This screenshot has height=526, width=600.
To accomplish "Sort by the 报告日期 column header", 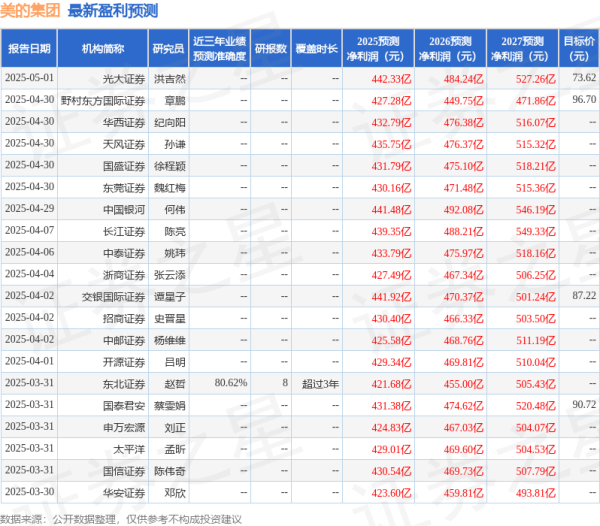I will pos(27,48).
